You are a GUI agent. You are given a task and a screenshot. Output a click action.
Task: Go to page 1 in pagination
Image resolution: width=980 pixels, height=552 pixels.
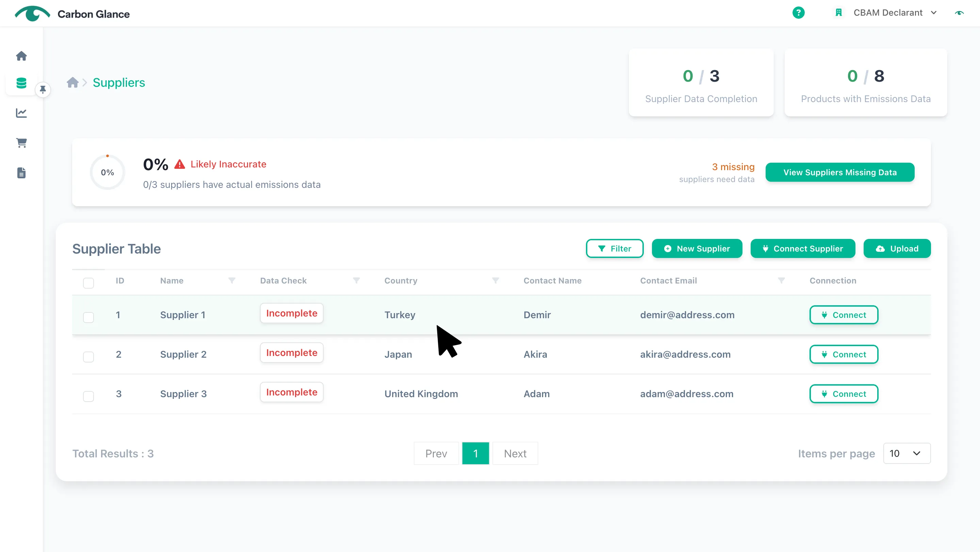[476, 453]
